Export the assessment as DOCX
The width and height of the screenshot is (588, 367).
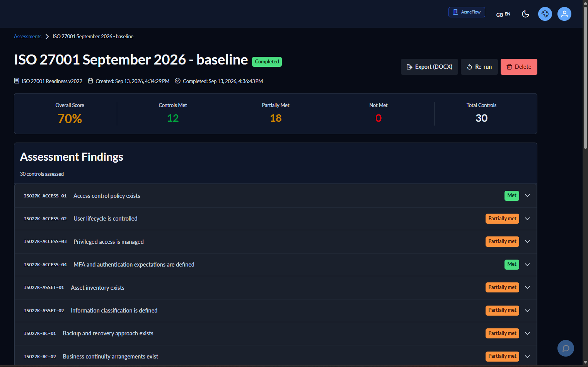pos(429,67)
